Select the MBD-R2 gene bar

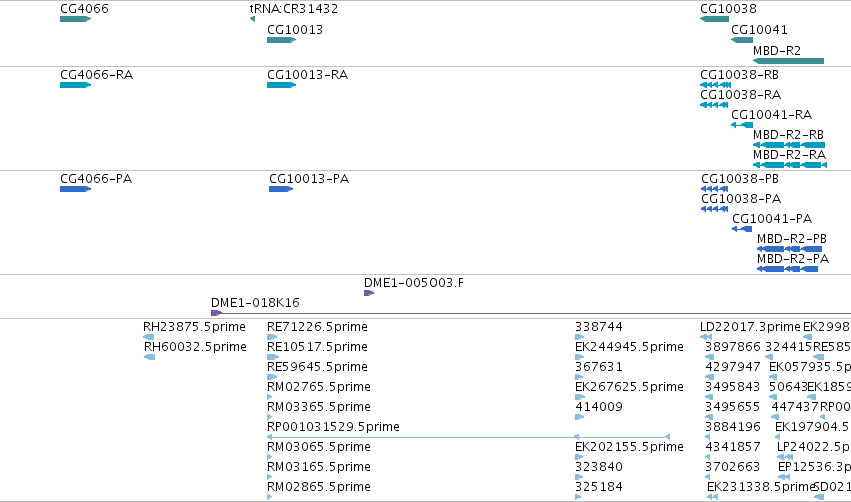788,61
